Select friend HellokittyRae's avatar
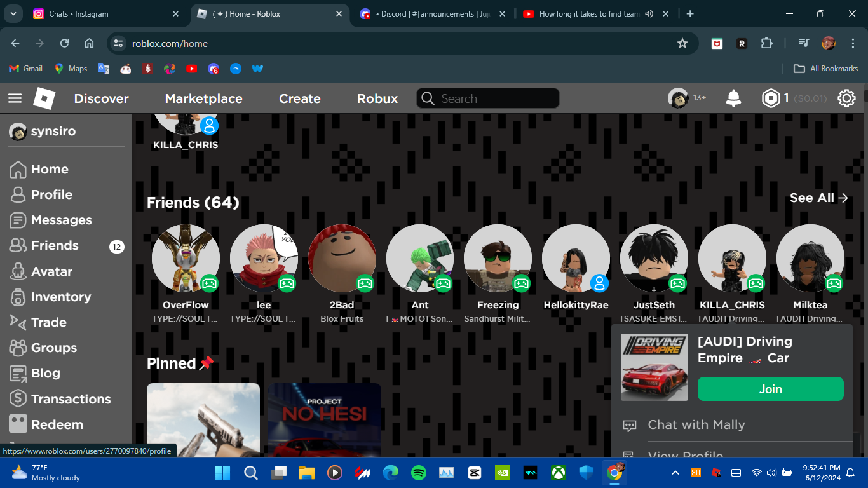The image size is (868, 488). [576, 258]
